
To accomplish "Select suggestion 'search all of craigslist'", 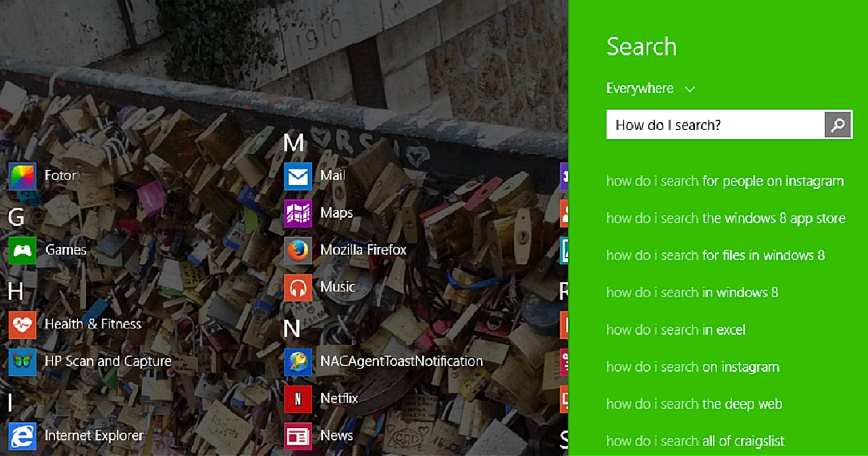I will (695, 441).
